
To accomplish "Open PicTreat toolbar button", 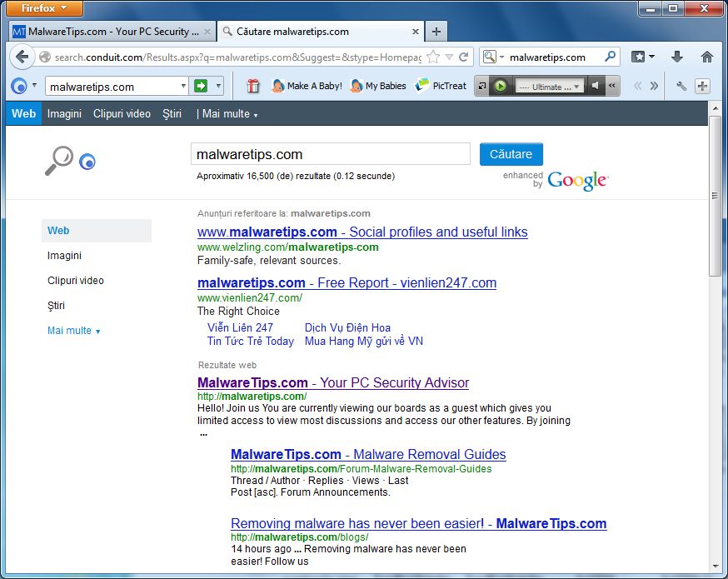I will [441, 86].
